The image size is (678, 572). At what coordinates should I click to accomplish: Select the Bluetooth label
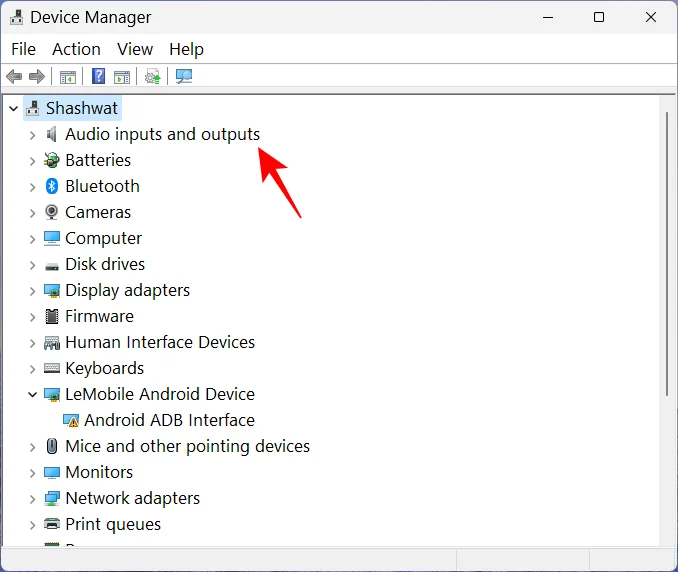102,186
